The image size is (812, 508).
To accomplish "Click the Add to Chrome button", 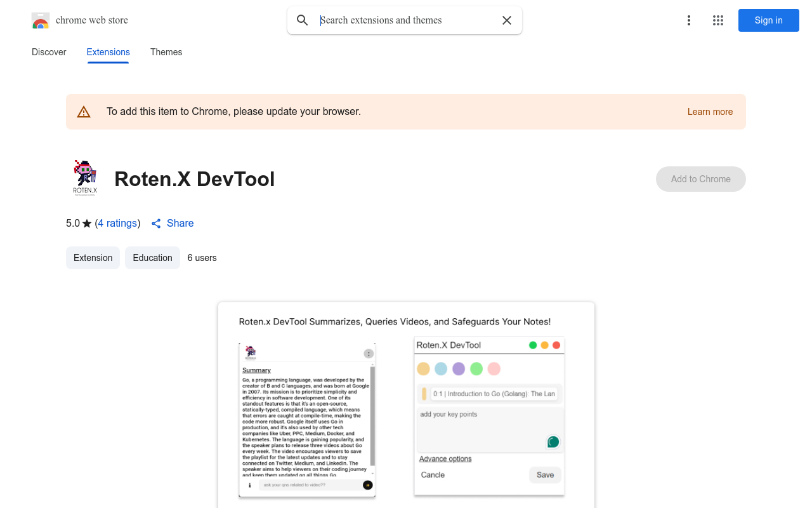I will 701,179.
